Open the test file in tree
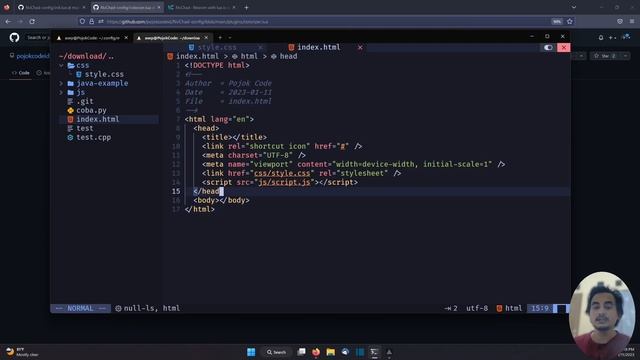The height and width of the screenshot is (360, 640). click(85, 128)
